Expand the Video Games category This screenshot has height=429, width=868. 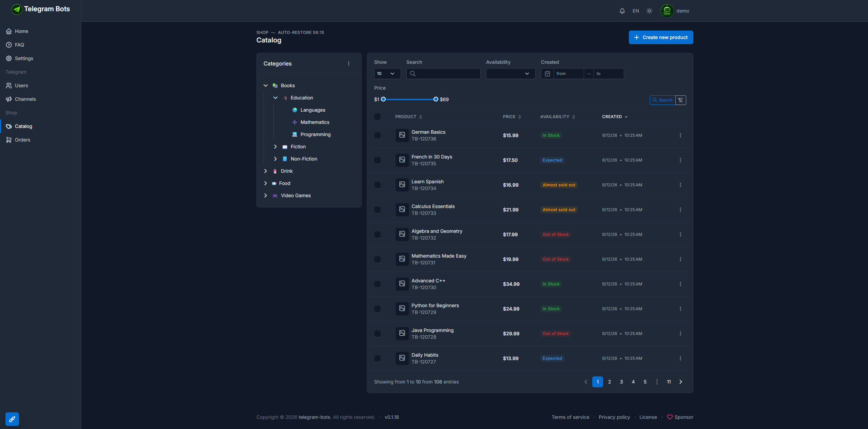[x=266, y=195]
